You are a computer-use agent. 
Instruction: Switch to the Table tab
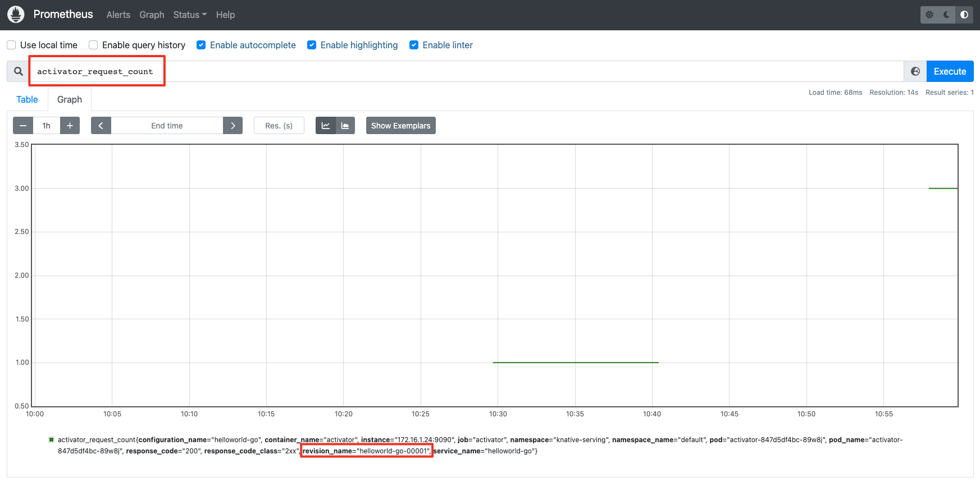tap(27, 99)
